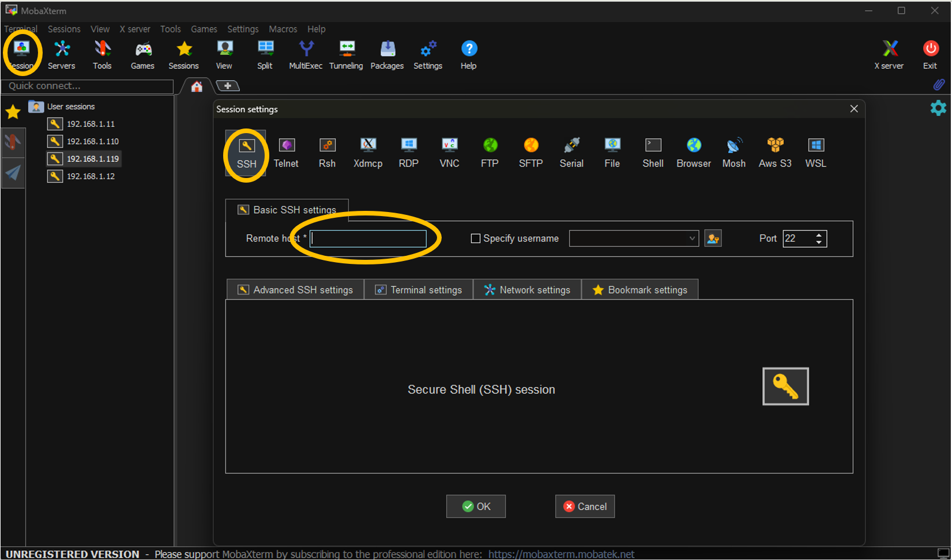Click the X server toolbar icon
The image size is (952, 560).
pyautogui.click(x=889, y=55)
